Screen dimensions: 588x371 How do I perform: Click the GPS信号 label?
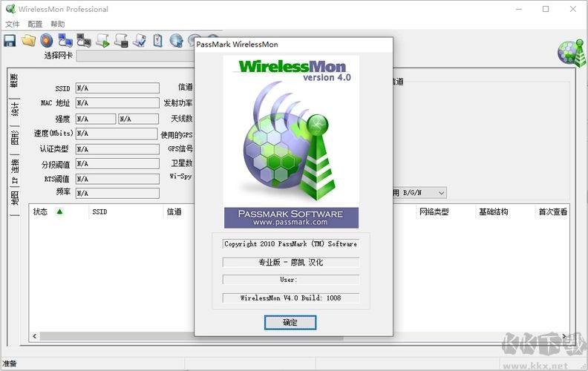(x=180, y=149)
